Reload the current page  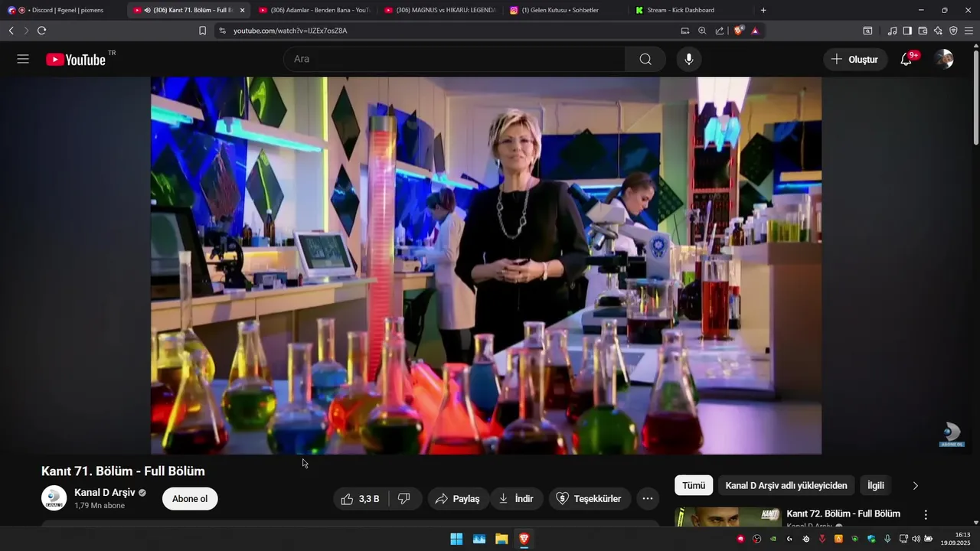pyautogui.click(x=41, y=31)
